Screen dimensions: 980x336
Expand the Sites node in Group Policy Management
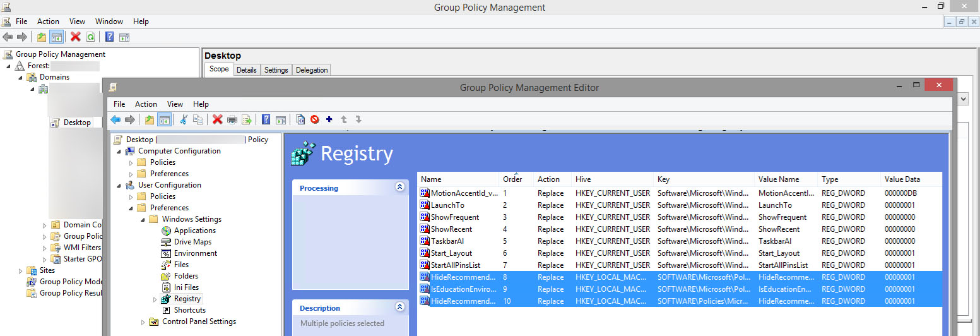click(x=20, y=270)
